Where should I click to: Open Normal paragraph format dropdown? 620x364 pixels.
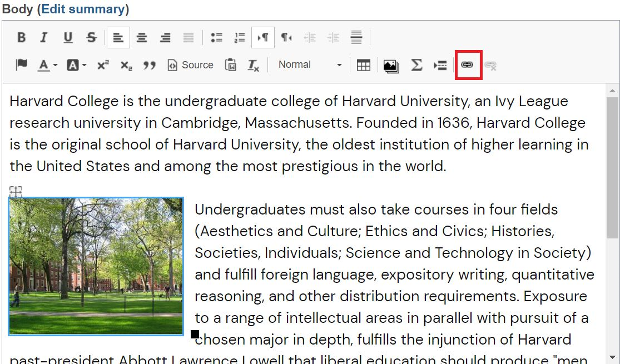coord(310,65)
